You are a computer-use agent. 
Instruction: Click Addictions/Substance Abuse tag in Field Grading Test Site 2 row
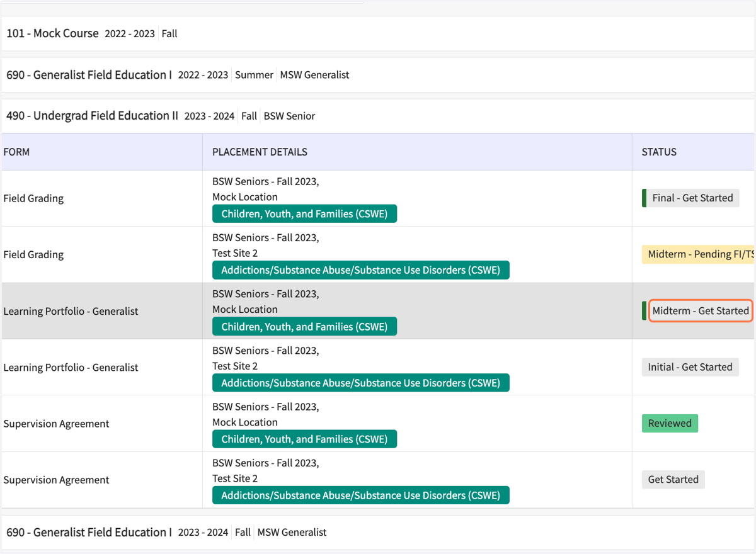point(360,270)
